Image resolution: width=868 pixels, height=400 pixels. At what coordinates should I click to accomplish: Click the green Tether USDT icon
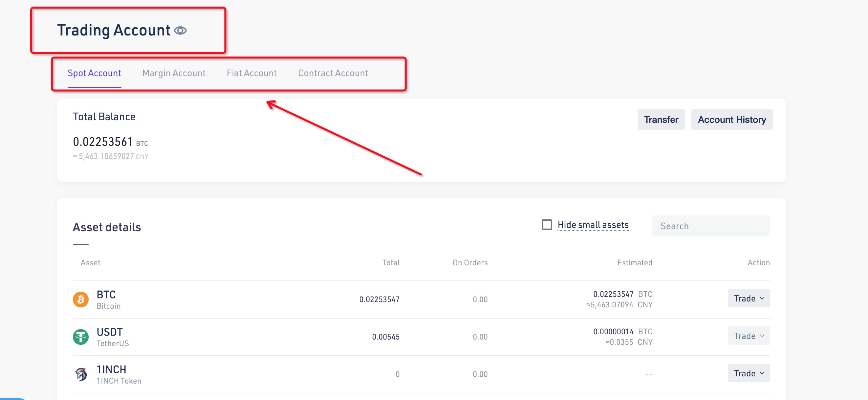pyautogui.click(x=81, y=337)
